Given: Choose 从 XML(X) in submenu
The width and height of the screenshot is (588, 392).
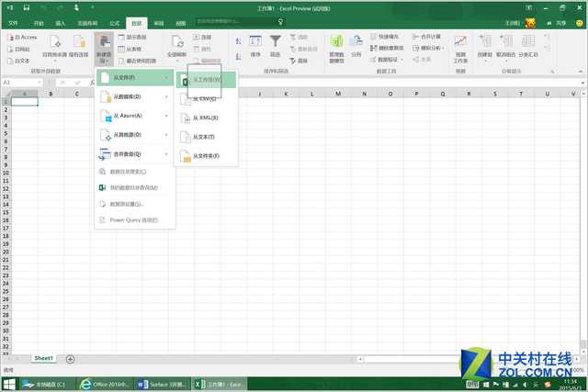Looking at the screenshot, I should pyautogui.click(x=206, y=118).
